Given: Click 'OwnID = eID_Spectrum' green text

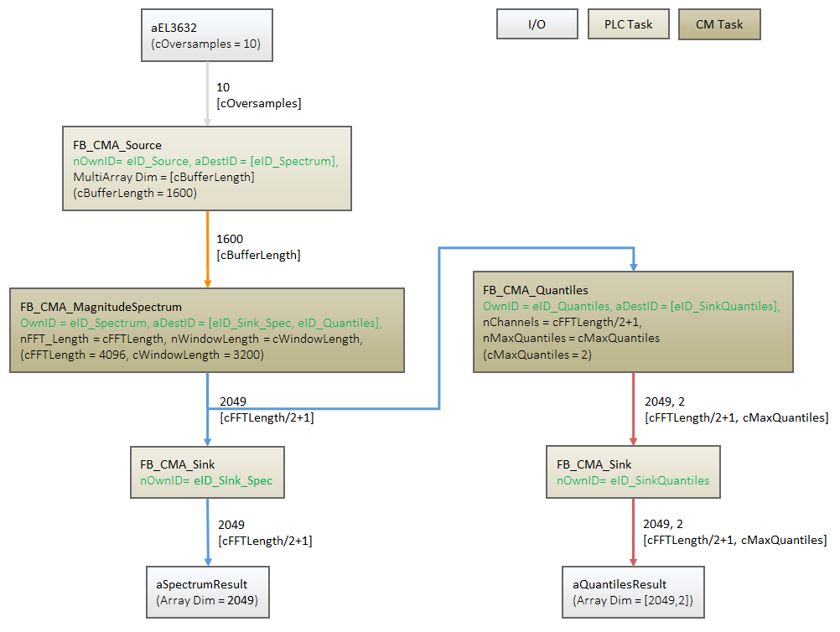Looking at the screenshot, I should point(83,323).
